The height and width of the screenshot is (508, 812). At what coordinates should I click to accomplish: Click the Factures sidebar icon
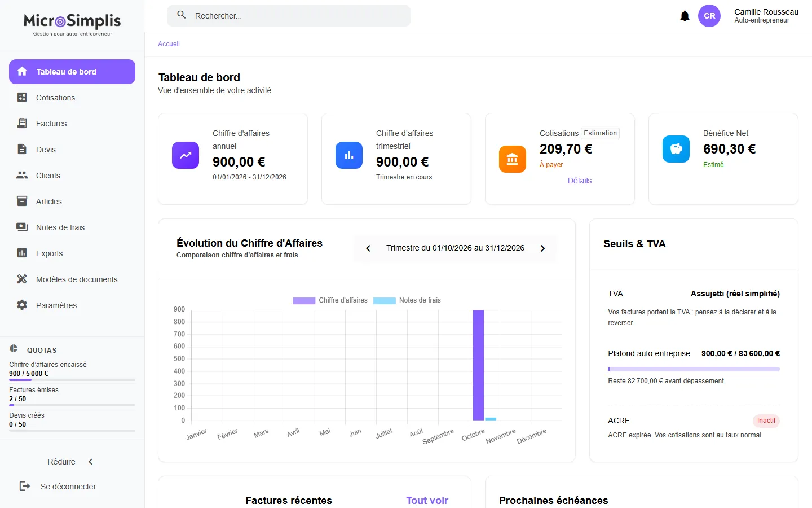coord(22,124)
